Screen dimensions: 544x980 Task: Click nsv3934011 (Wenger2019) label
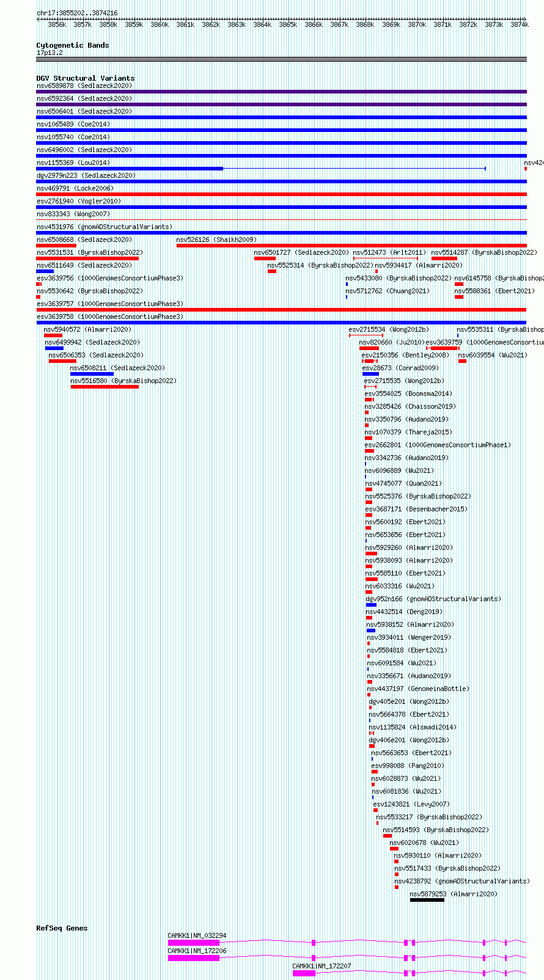pyautogui.click(x=409, y=637)
